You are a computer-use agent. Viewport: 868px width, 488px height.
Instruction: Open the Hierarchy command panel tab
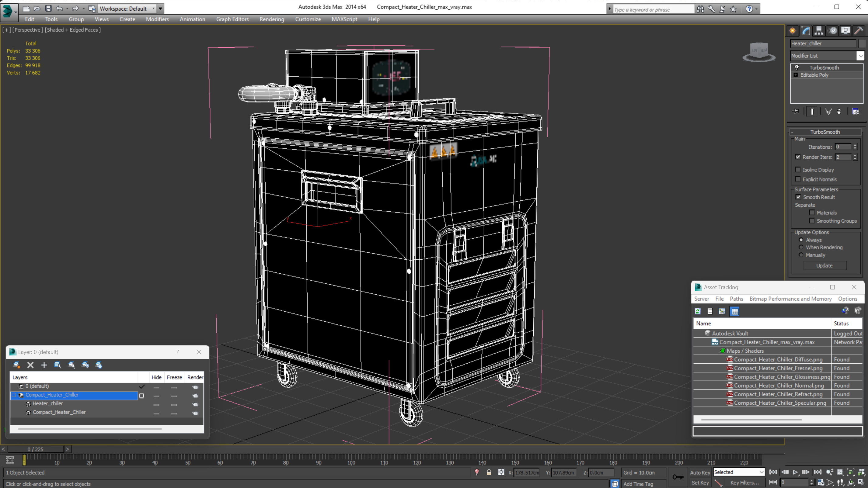(x=819, y=31)
